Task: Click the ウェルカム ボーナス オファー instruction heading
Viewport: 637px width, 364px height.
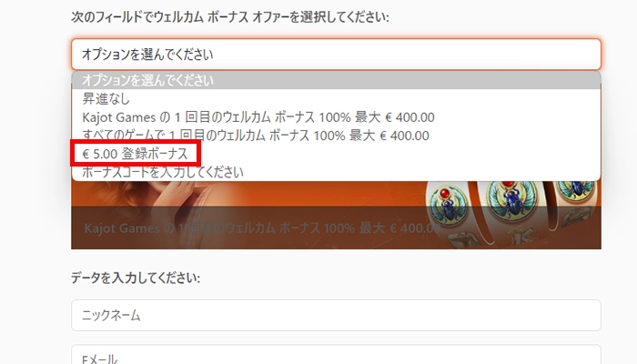Action: pyautogui.click(x=230, y=17)
